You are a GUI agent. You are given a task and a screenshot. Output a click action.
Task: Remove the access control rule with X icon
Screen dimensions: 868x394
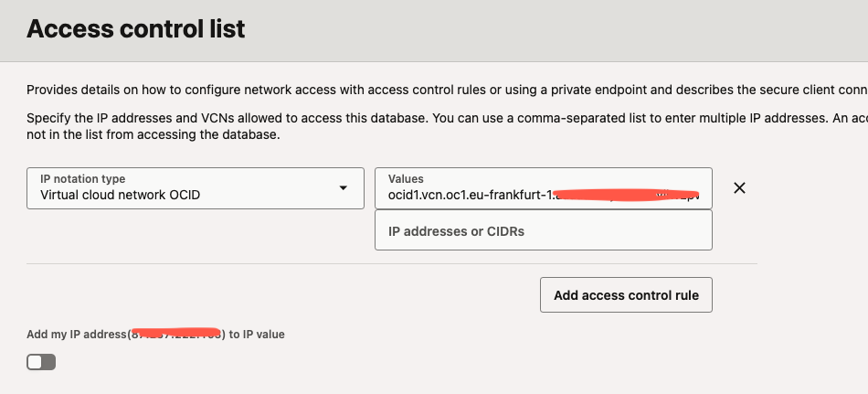coord(740,188)
